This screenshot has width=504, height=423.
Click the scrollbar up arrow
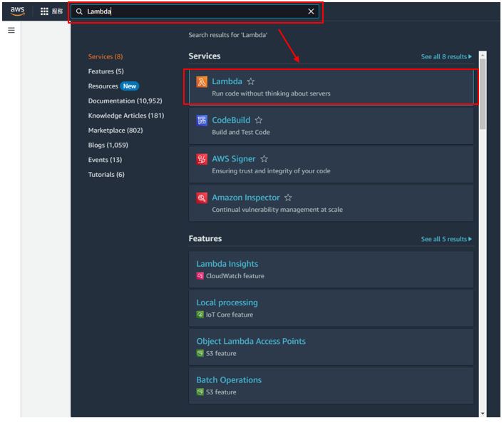coord(483,55)
